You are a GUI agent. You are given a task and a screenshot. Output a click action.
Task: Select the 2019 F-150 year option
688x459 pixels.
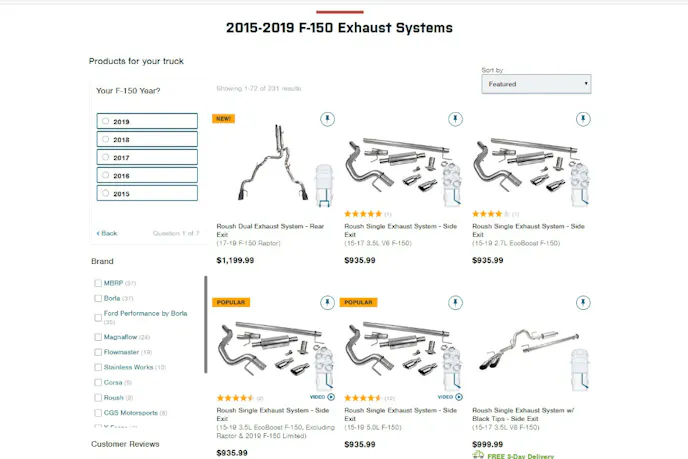pyautogui.click(x=147, y=122)
